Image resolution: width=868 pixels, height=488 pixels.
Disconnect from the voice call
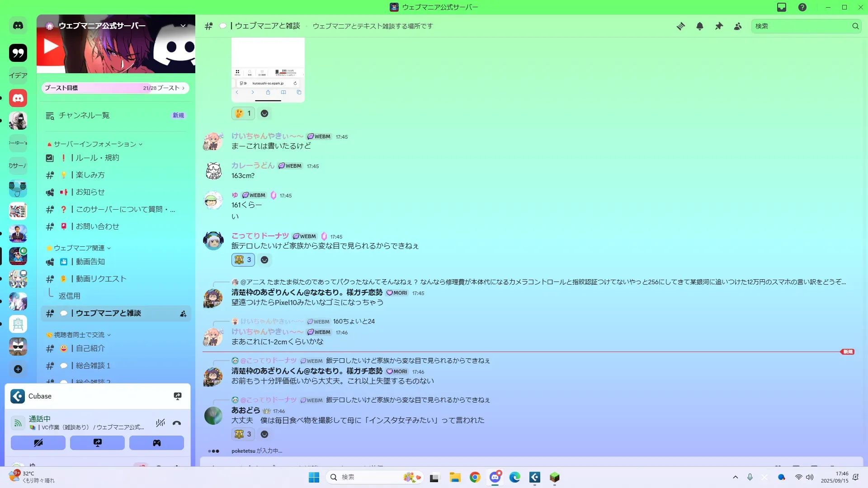tap(177, 423)
